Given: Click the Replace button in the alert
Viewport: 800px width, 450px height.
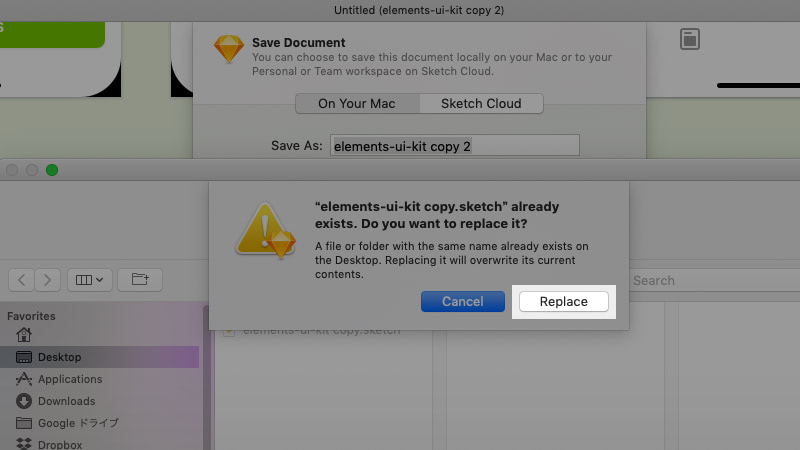Looking at the screenshot, I should (x=564, y=302).
